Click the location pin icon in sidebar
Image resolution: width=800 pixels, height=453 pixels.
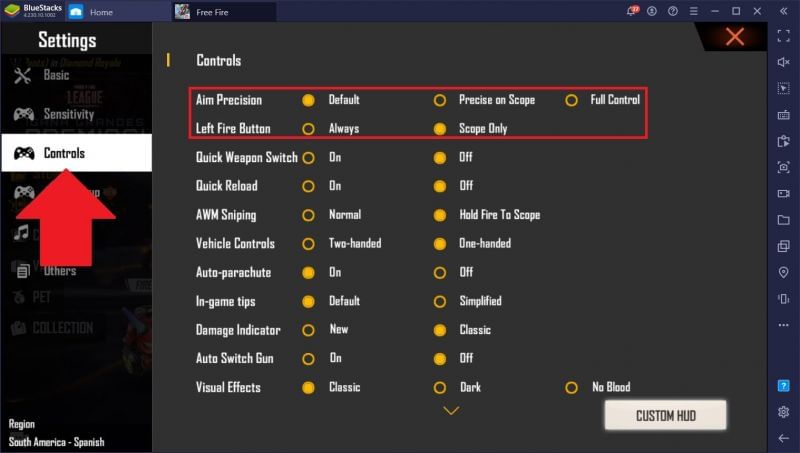[784, 272]
